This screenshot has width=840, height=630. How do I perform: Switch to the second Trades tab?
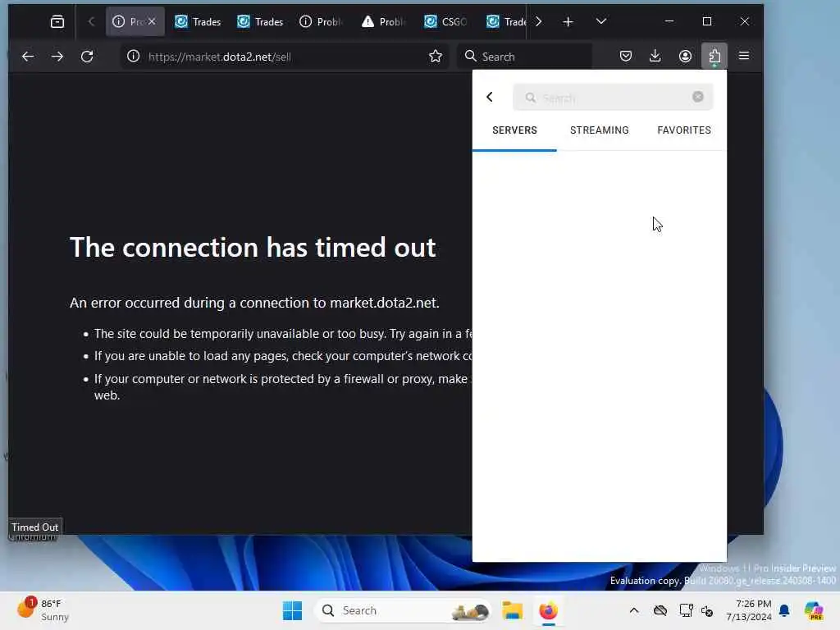click(x=260, y=21)
